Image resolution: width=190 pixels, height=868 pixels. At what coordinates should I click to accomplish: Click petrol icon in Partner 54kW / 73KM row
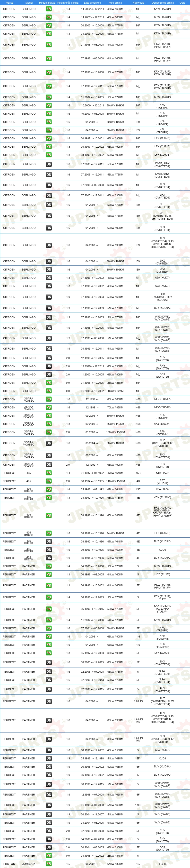click(x=49, y=620)
